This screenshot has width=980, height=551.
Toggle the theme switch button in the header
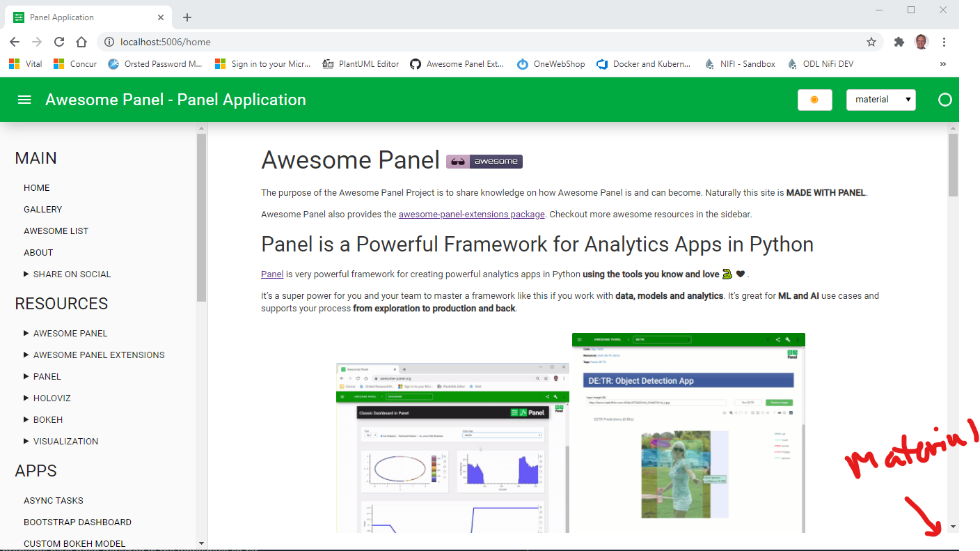point(814,100)
